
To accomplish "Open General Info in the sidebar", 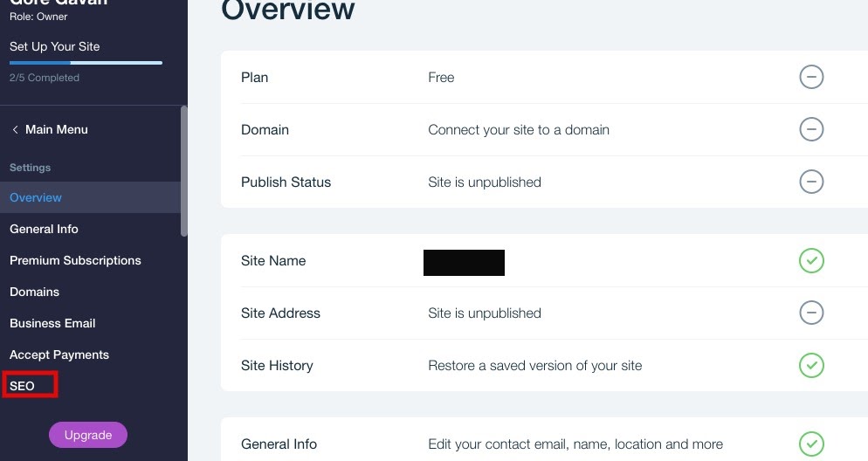I will coord(44,229).
